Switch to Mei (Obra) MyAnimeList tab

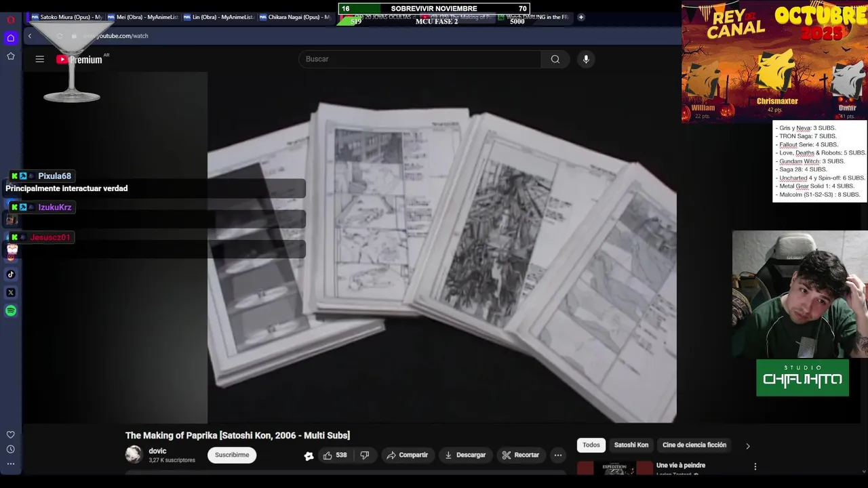pos(142,17)
